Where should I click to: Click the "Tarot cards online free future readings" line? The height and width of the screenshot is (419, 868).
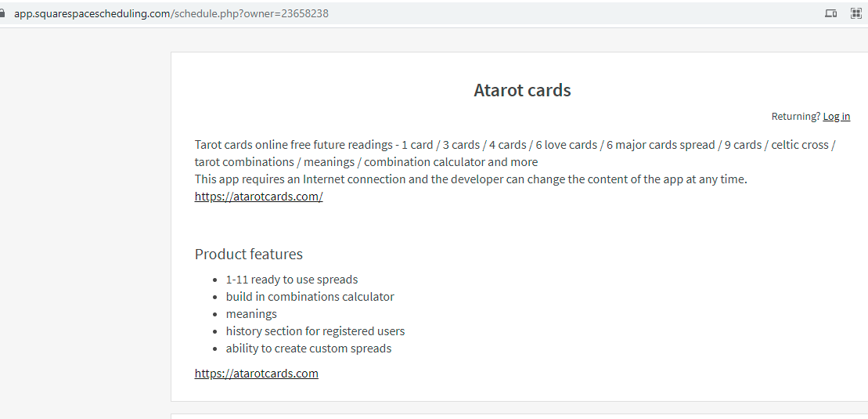294,145
